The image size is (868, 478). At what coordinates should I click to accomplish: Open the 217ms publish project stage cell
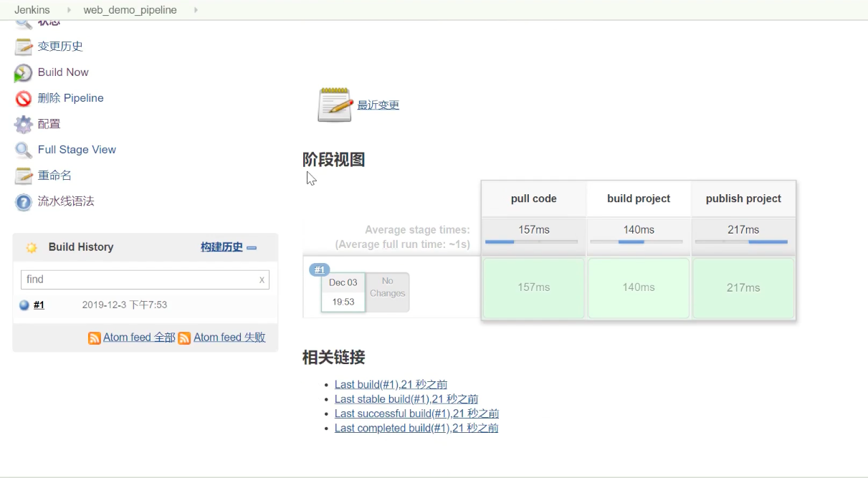point(743,288)
